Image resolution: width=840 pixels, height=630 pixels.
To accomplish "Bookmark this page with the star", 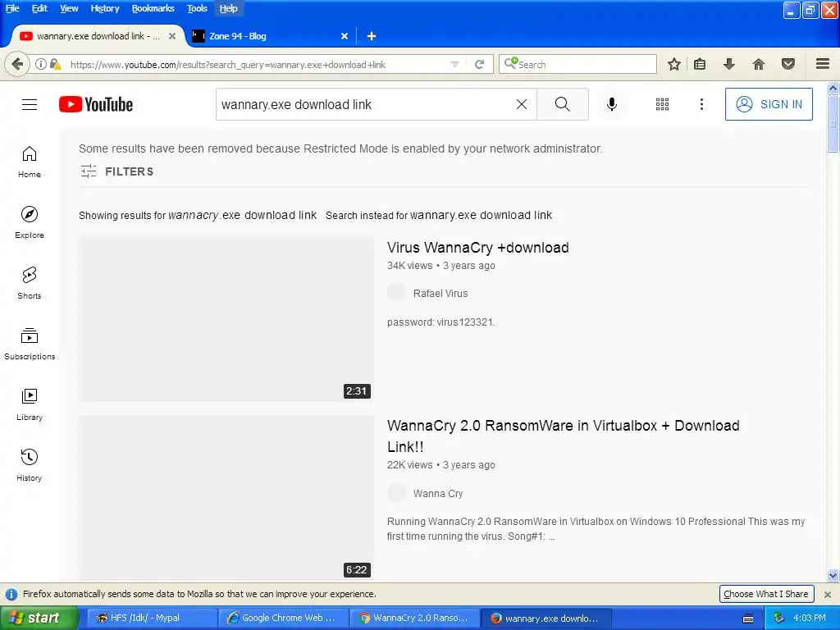I will coord(674,64).
